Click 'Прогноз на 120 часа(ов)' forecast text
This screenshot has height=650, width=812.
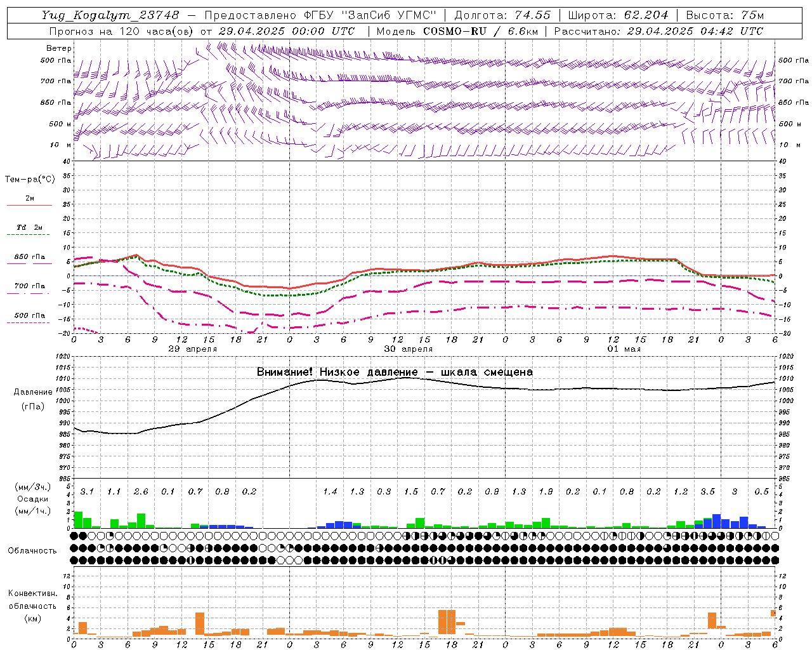click(x=122, y=31)
